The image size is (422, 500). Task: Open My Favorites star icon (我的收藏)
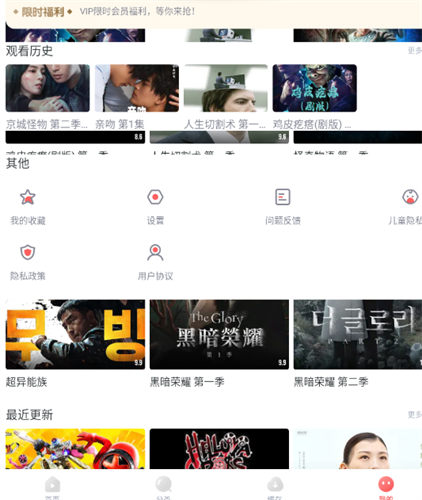point(28,197)
